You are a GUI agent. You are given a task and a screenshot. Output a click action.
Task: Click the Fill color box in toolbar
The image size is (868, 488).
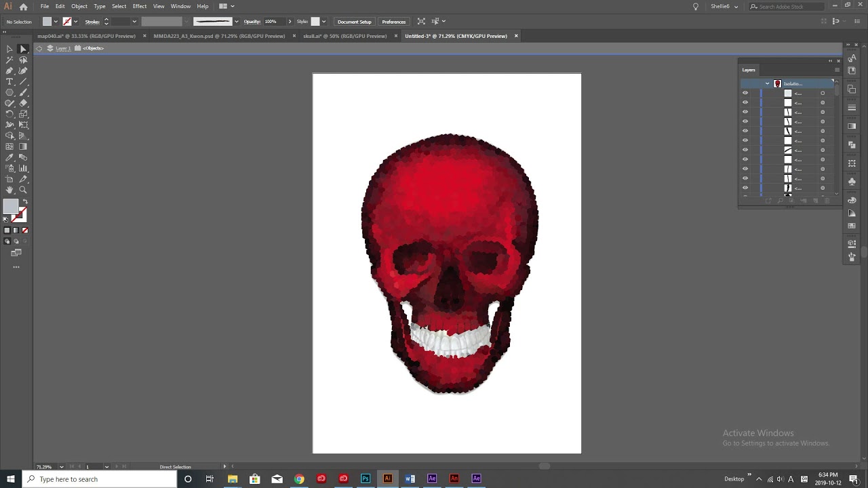coord(10,207)
